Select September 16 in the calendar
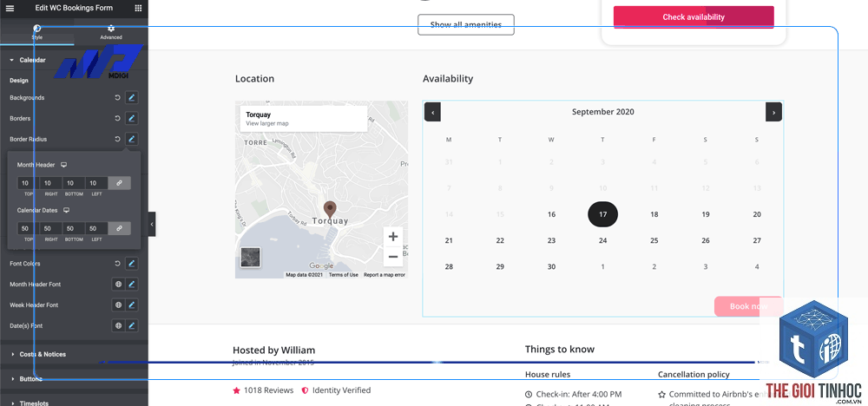Viewport: 868px width, 406px height. (x=551, y=214)
